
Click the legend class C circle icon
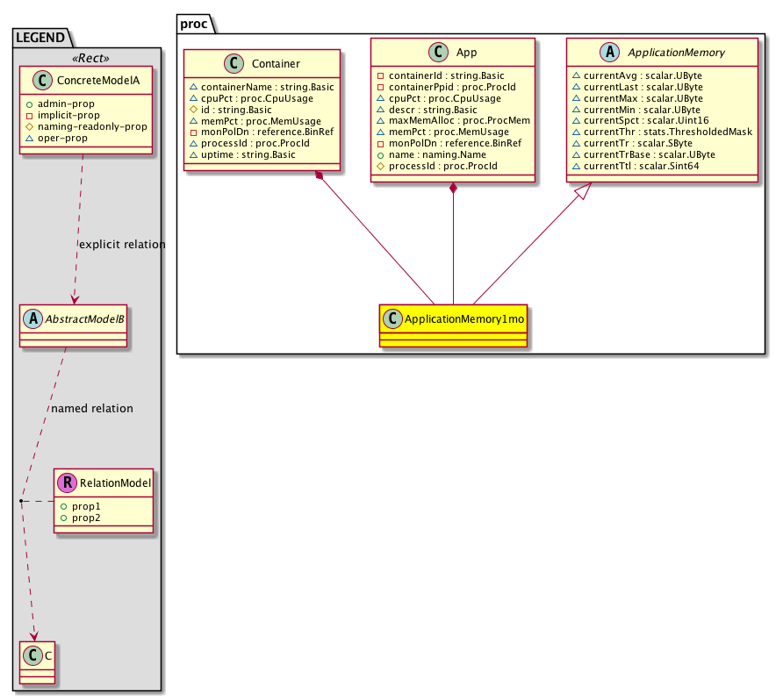click(31, 654)
